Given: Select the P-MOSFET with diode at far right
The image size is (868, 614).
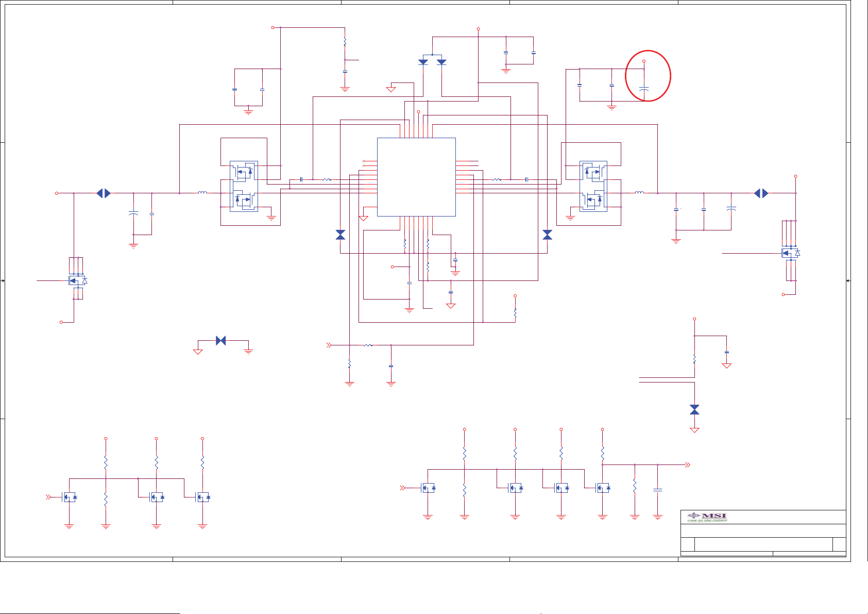Looking at the screenshot, I should click(x=791, y=253).
